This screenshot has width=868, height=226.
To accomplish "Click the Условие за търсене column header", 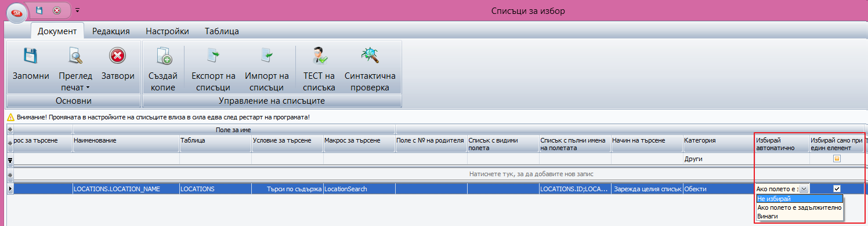I will click(x=287, y=144).
